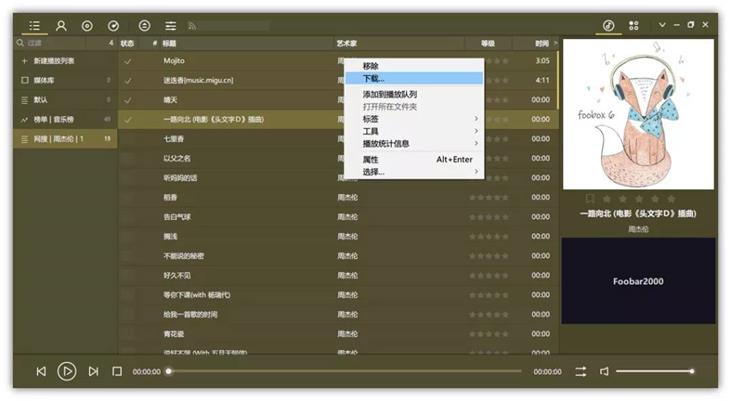The height and width of the screenshot is (401, 731).
Task: Click the volume speaker icon
Action: click(604, 371)
